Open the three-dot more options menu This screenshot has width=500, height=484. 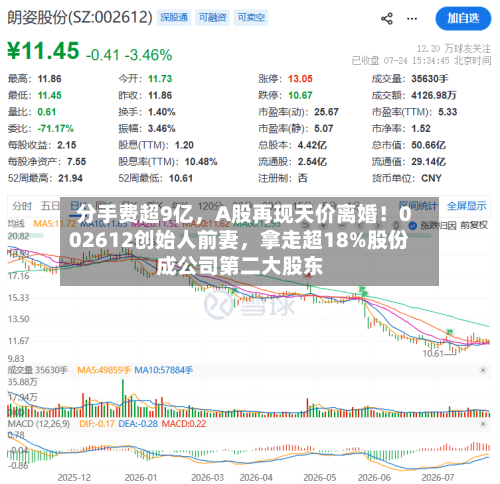pyautogui.click(x=412, y=19)
